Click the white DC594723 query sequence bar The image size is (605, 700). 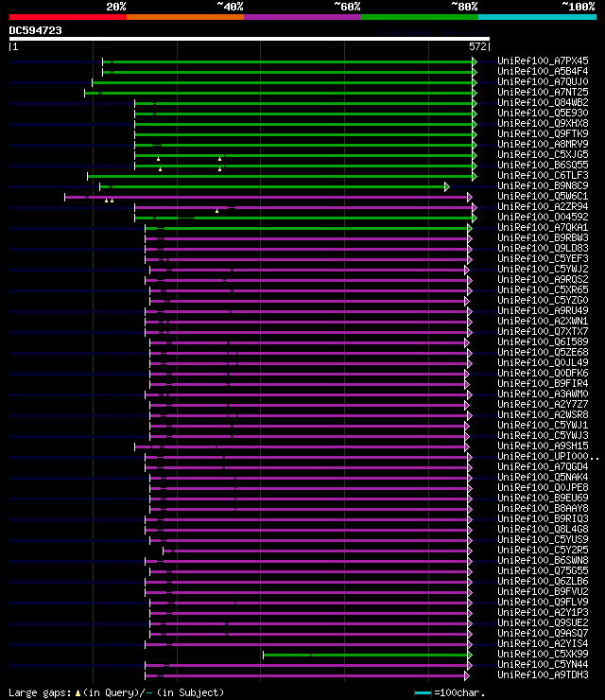[250, 39]
